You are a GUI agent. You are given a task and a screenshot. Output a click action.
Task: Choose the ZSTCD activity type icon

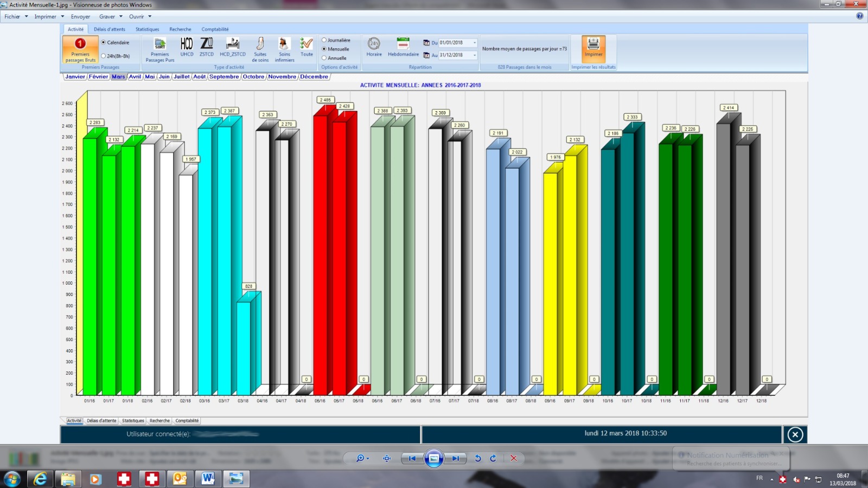[x=207, y=47]
